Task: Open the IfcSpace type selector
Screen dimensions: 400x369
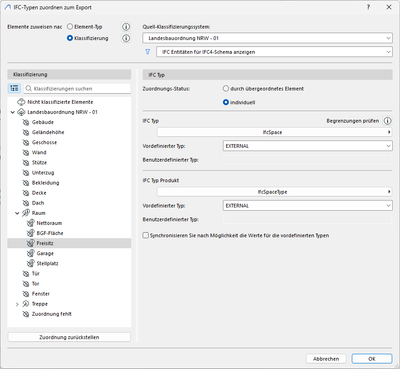Action: coord(274,132)
